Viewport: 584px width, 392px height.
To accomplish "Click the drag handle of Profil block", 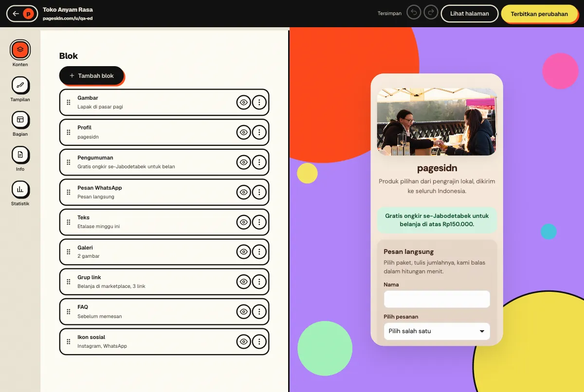I will pyautogui.click(x=68, y=132).
